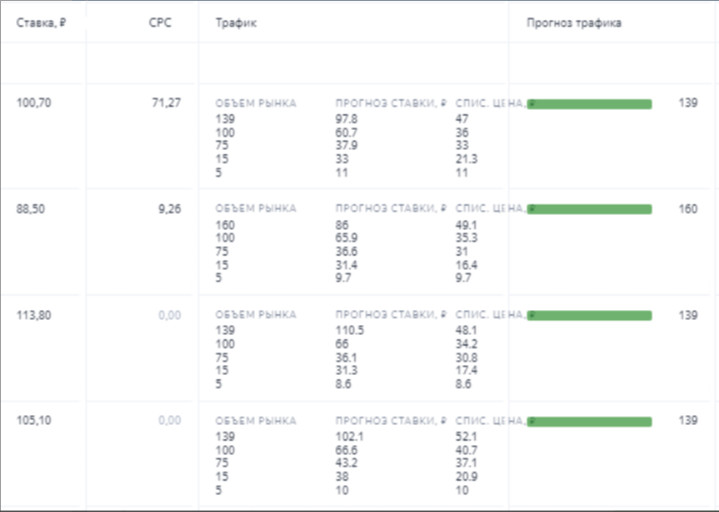Image resolution: width=719 pixels, height=512 pixels.
Task: Edit the 100,70 bid value
Action: tap(34, 103)
